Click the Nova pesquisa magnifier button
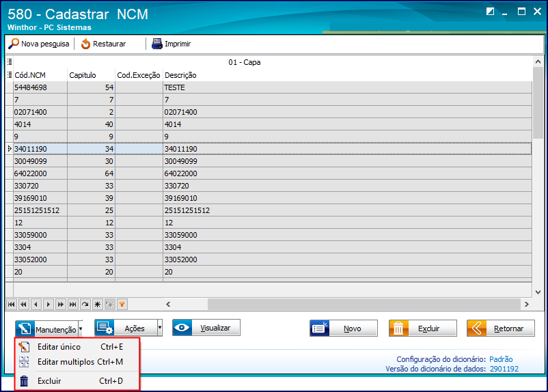 click(x=39, y=44)
